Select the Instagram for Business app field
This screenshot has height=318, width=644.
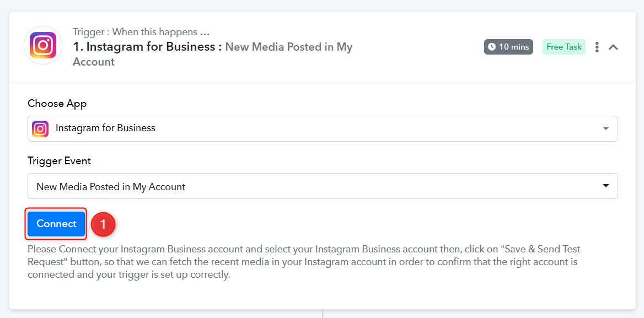tap(323, 128)
